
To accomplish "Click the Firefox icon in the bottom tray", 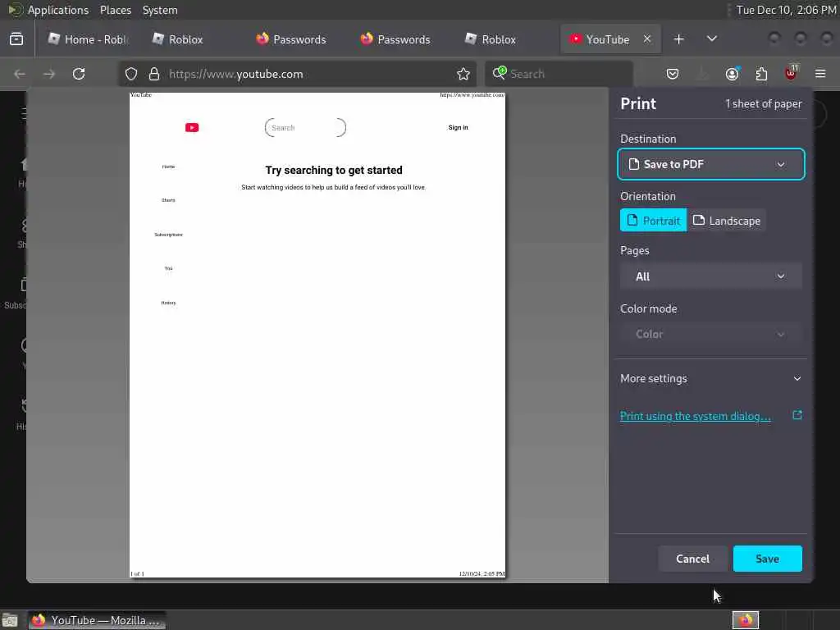I will coord(746,620).
